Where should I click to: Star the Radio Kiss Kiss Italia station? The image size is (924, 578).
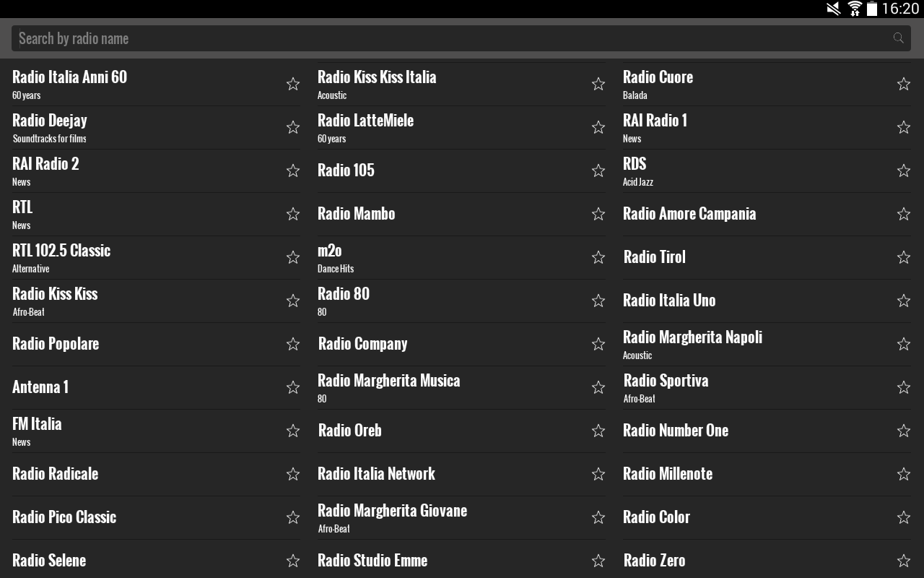[598, 84]
